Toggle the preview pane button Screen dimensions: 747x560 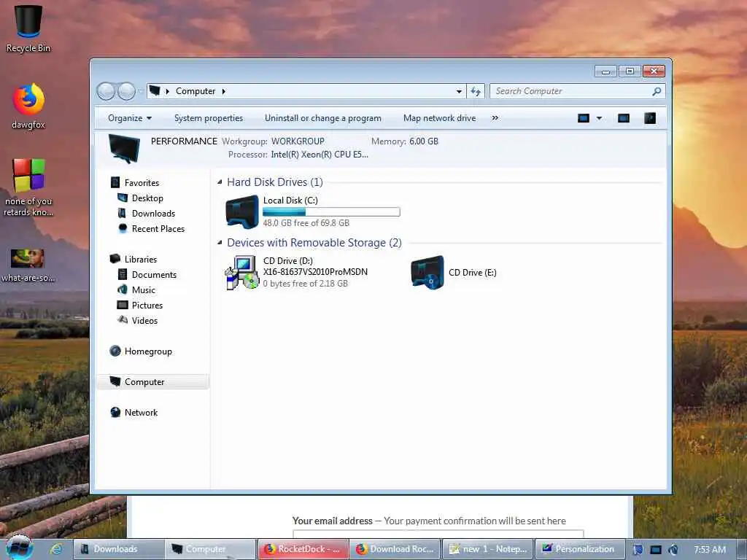point(624,118)
